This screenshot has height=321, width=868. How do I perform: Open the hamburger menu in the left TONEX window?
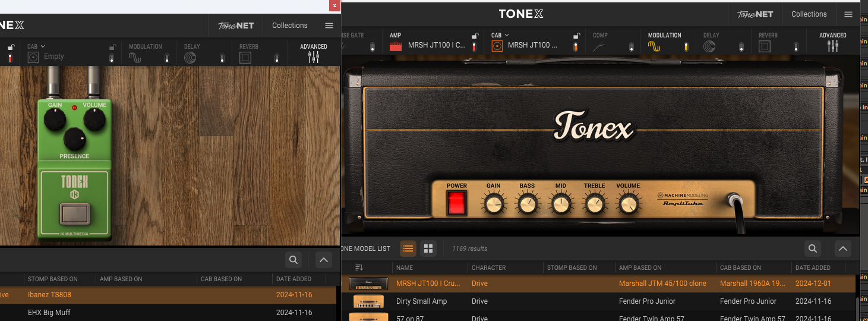[x=329, y=26]
